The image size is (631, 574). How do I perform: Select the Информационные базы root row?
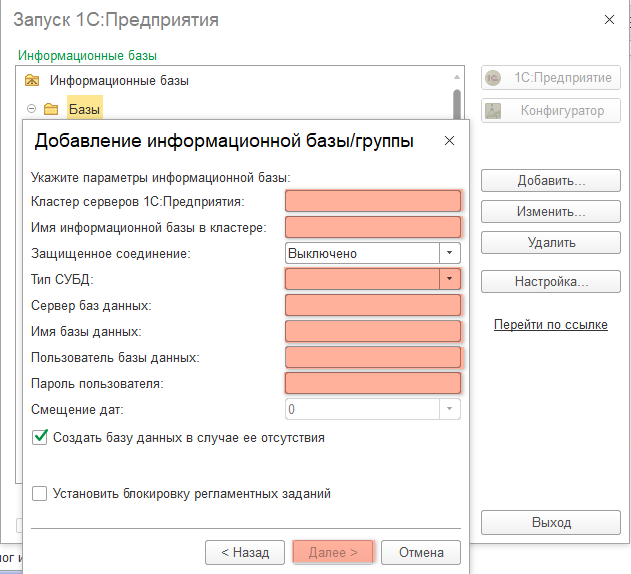click(119, 81)
